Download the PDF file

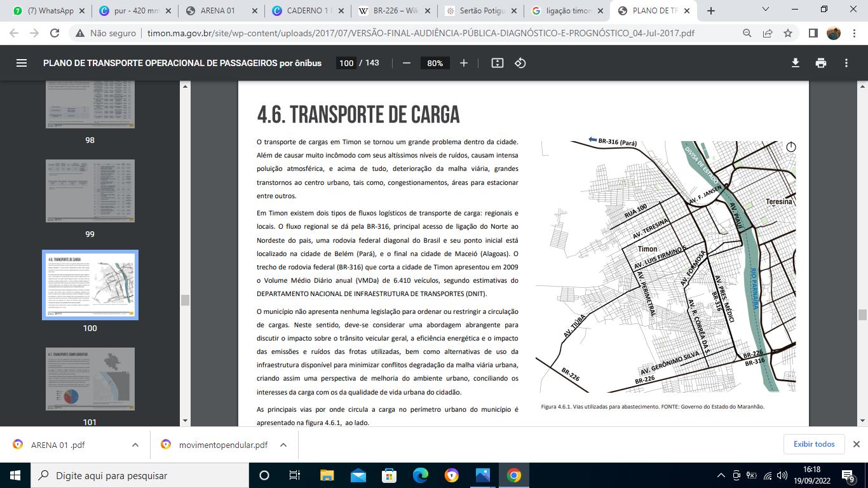pyautogui.click(x=795, y=63)
